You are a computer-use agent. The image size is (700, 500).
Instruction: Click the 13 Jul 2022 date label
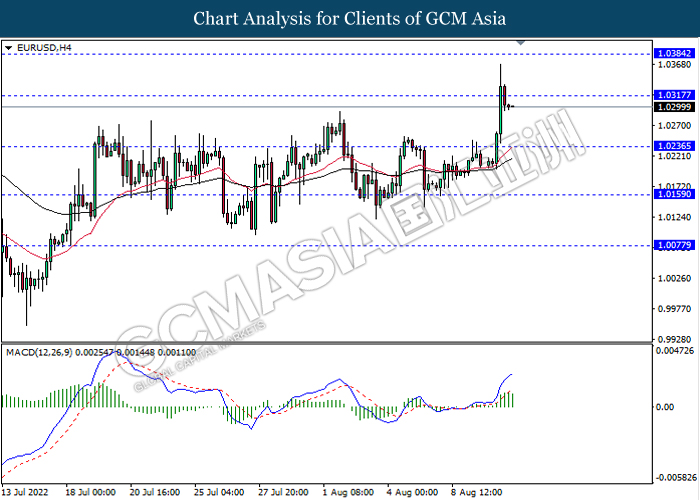point(25,492)
